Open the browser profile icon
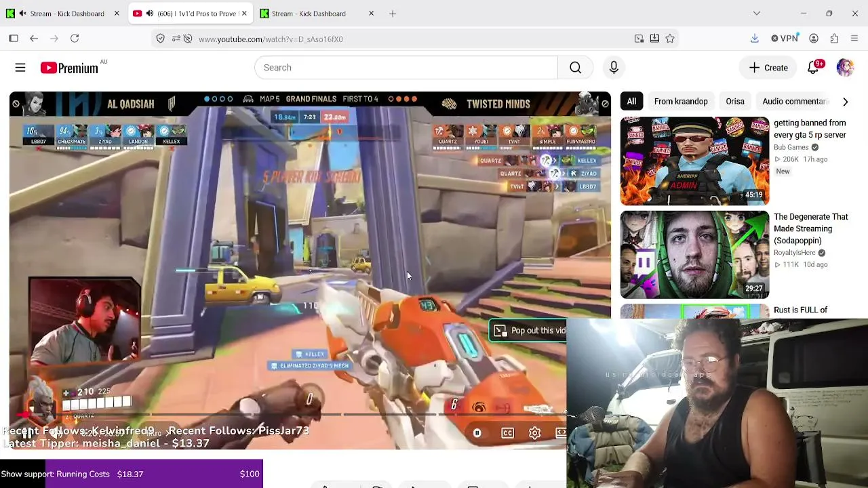The image size is (868, 488). point(814,39)
